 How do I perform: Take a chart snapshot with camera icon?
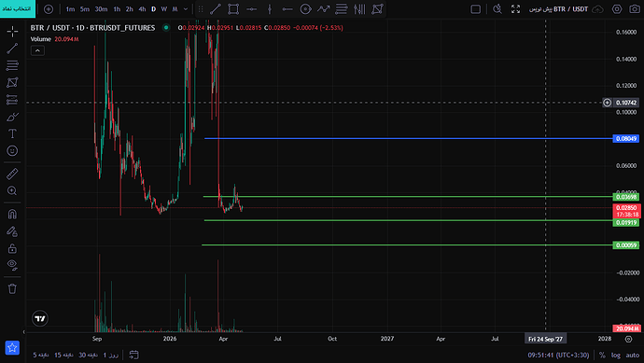coord(635,9)
